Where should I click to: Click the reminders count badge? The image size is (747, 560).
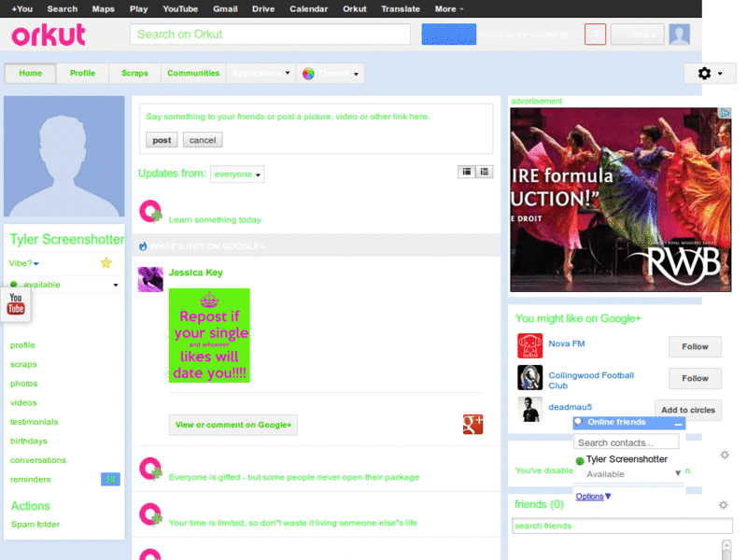(110, 479)
